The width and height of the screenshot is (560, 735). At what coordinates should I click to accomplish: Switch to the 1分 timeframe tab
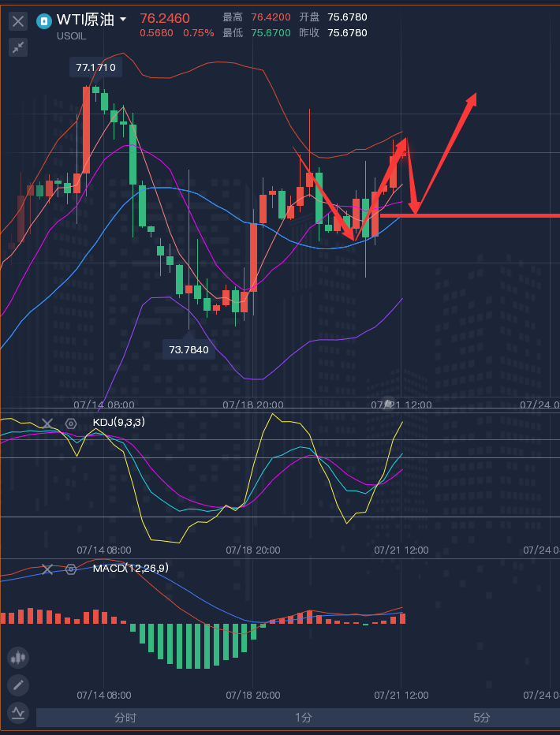coord(303,718)
